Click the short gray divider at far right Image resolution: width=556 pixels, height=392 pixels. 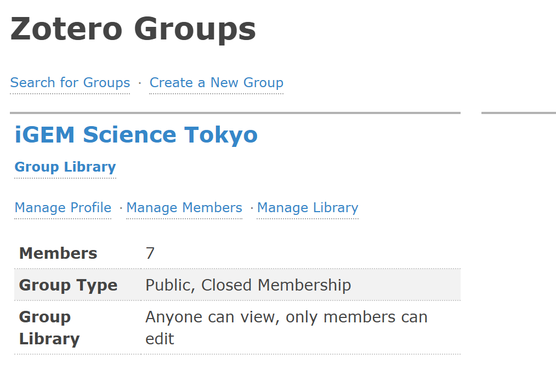click(518, 113)
